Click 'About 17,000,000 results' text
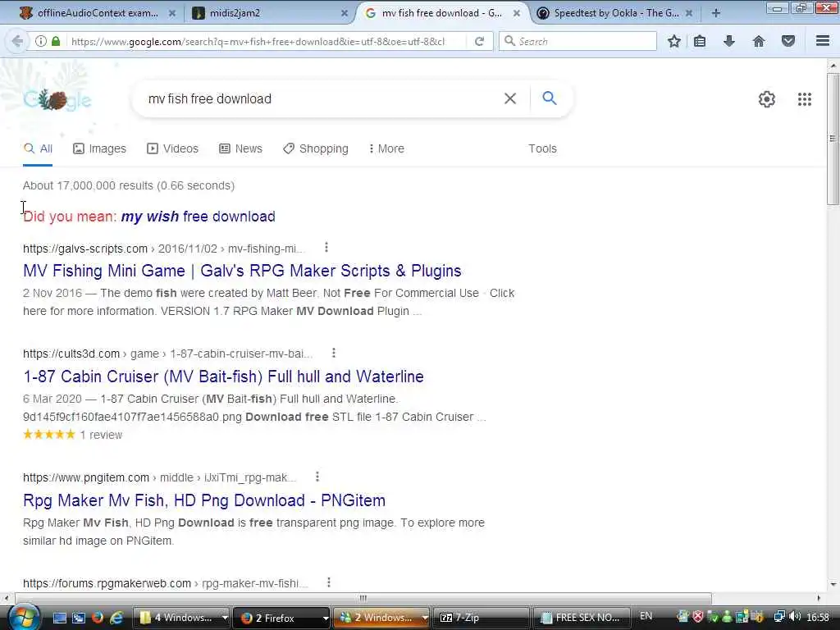This screenshot has width=840, height=630. point(88,185)
